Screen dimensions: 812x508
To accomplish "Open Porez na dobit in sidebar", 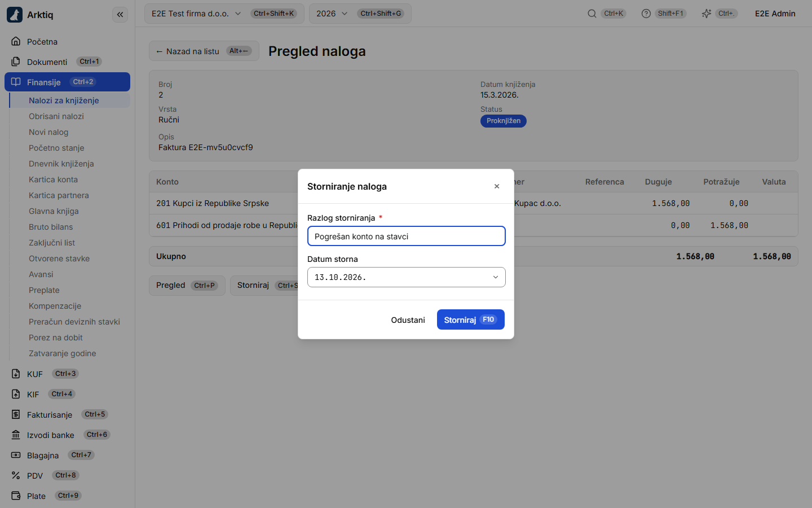I will pos(70,338).
